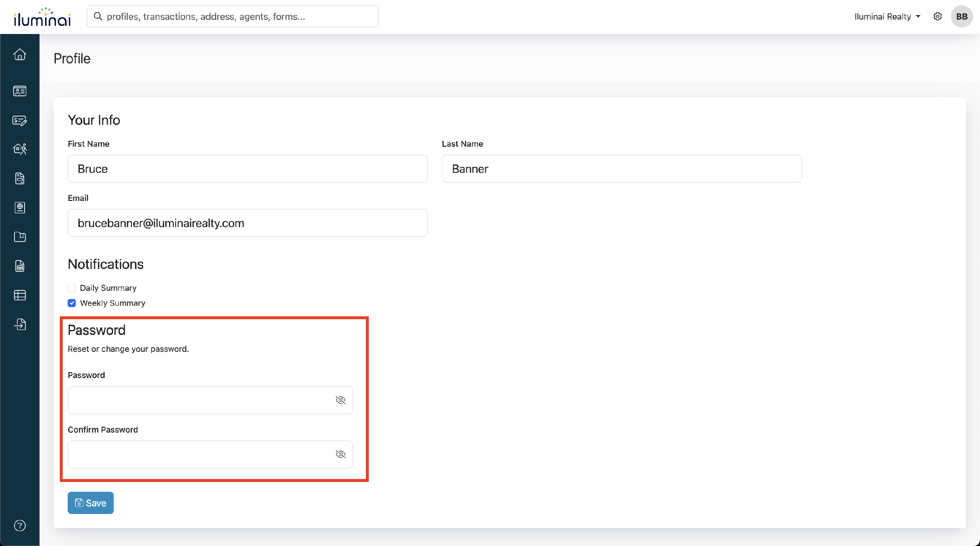Screen dimensions: 980x546
Task: Expand the Iluminai Realty dropdown
Action: tap(887, 16)
